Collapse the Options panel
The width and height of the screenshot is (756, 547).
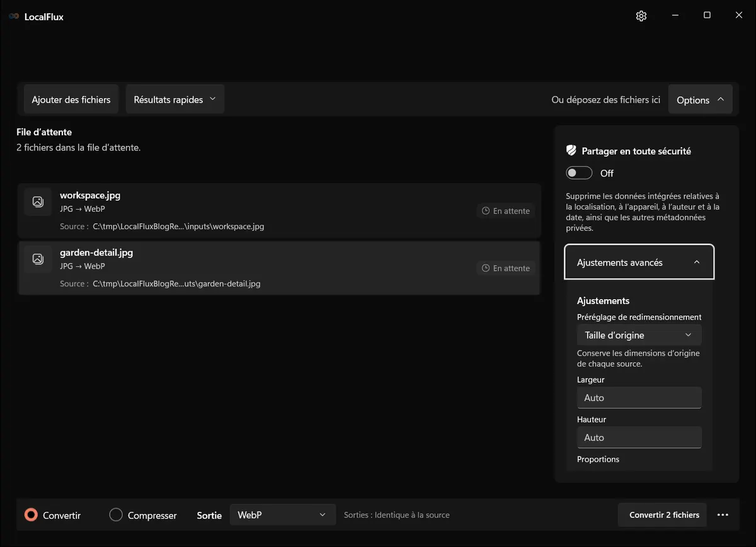point(700,99)
